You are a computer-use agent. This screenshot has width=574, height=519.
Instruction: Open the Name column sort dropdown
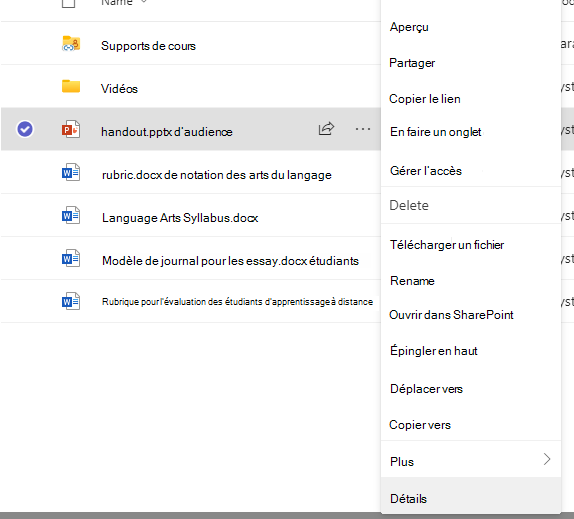144,1
